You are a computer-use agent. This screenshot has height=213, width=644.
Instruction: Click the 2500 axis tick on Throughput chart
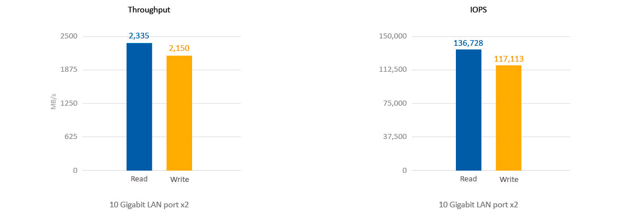point(69,36)
